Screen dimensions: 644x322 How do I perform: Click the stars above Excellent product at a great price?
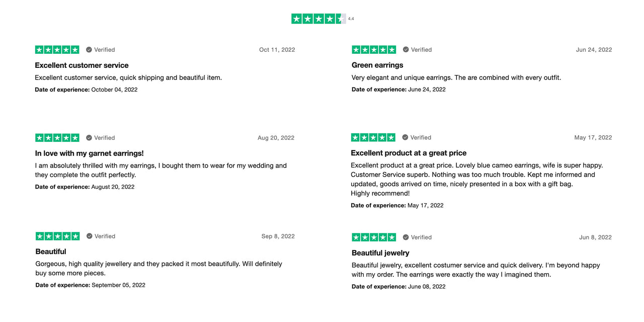[x=373, y=137]
